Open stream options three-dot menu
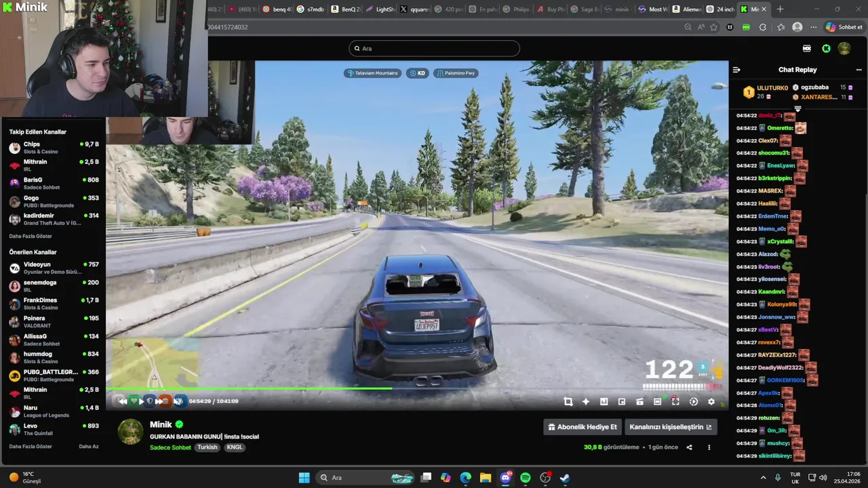The height and width of the screenshot is (488, 868). 709,447
